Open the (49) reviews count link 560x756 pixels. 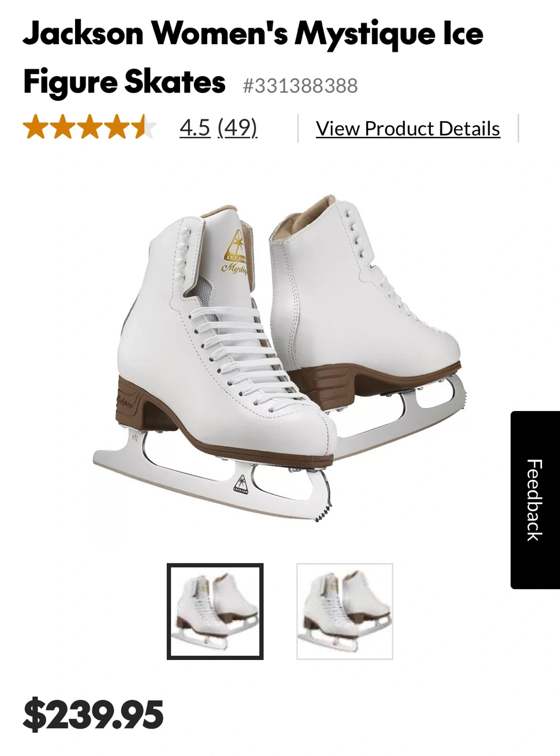coord(237,128)
